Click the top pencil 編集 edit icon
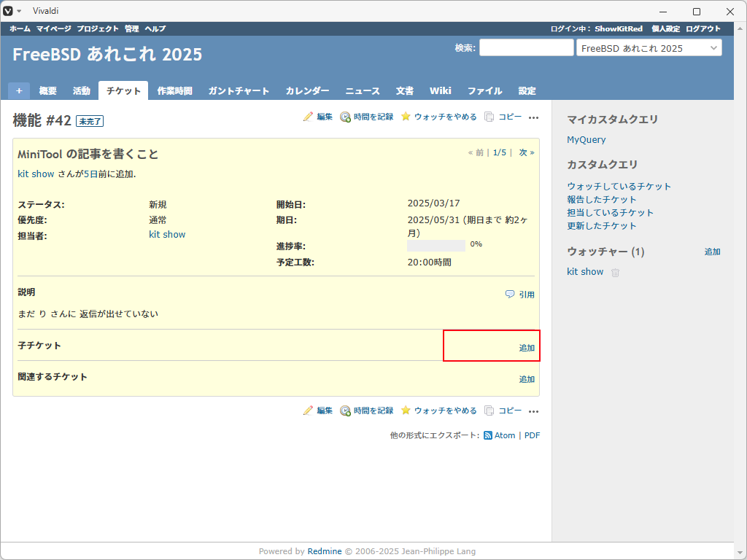 (x=309, y=117)
